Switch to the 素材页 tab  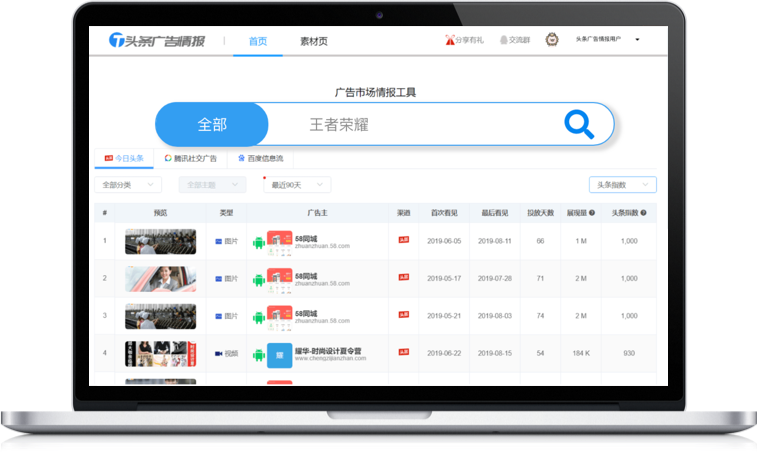(314, 42)
